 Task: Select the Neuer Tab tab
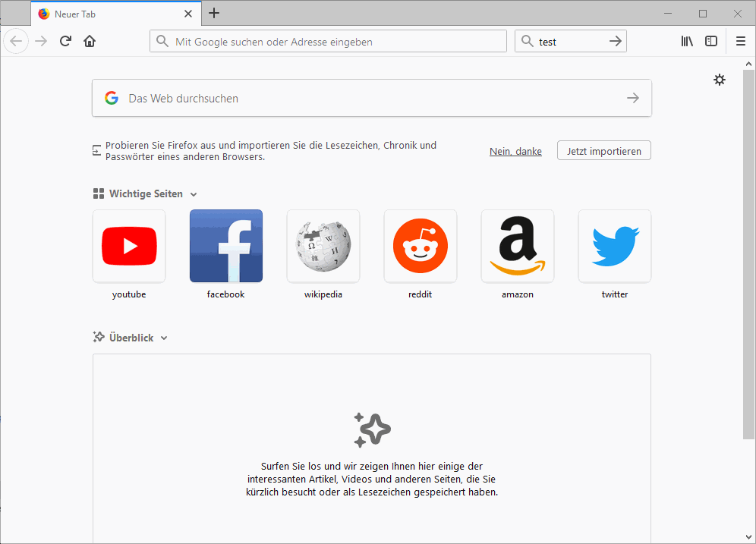coord(115,14)
